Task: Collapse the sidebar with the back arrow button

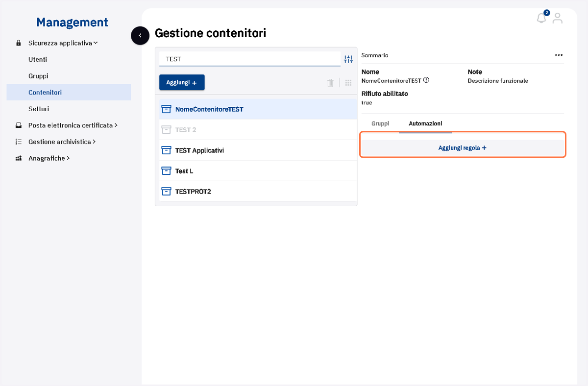Action: [140, 35]
